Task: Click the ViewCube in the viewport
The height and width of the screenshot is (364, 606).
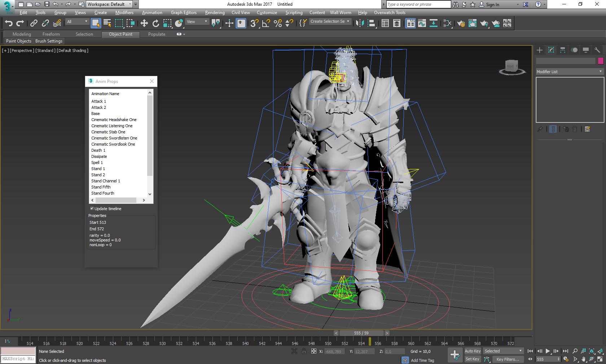Action: 511,67
